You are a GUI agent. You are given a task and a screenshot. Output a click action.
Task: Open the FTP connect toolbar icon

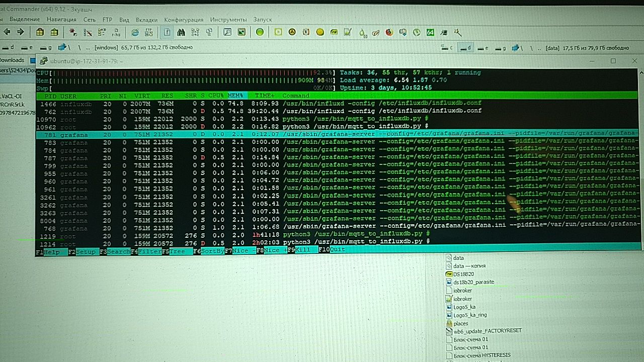(x=149, y=32)
